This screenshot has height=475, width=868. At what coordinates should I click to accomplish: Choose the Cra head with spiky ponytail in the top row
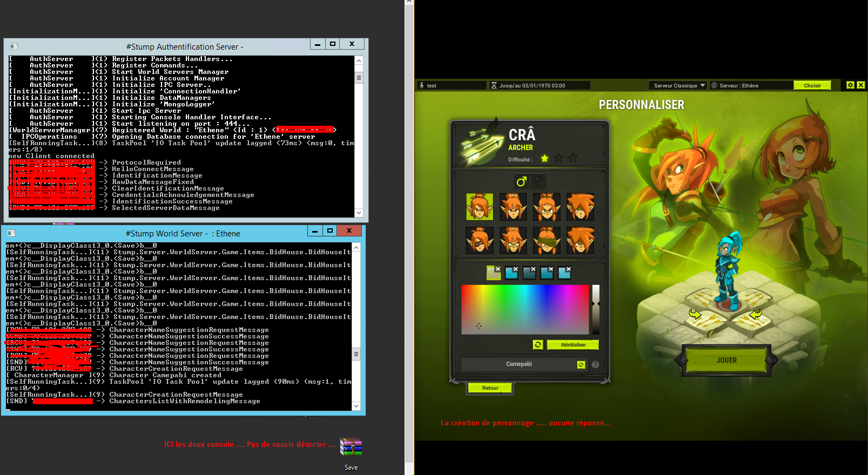click(513, 207)
